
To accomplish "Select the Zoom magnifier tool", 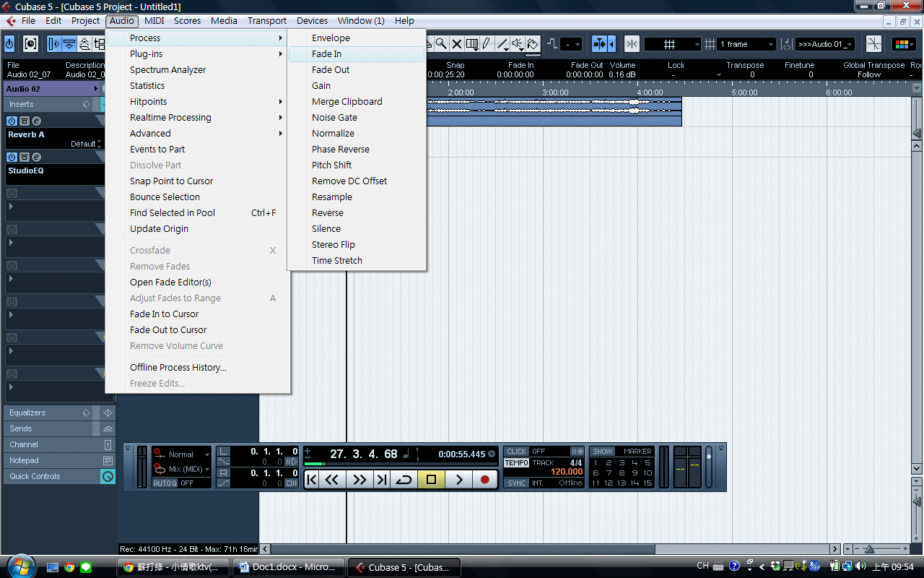I will click(x=440, y=44).
